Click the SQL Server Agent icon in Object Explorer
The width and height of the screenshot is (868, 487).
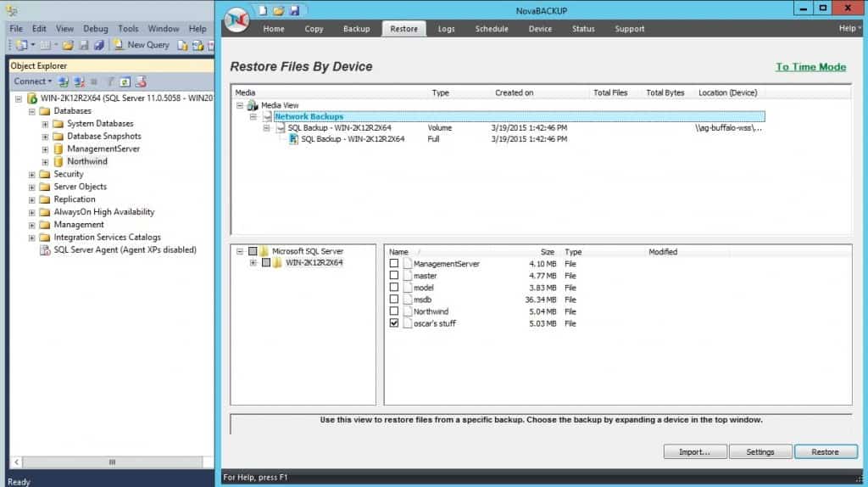pyautogui.click(x=45, y=250)
